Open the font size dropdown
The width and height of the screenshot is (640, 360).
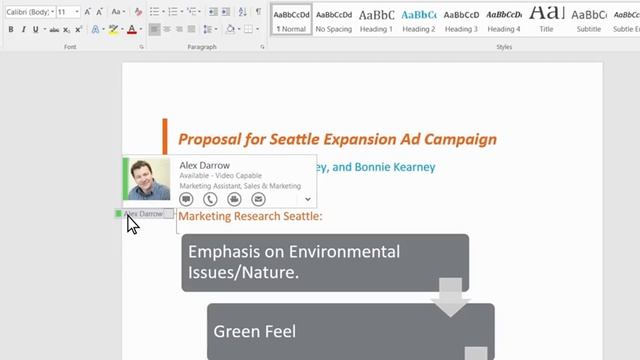coord(77,12)
